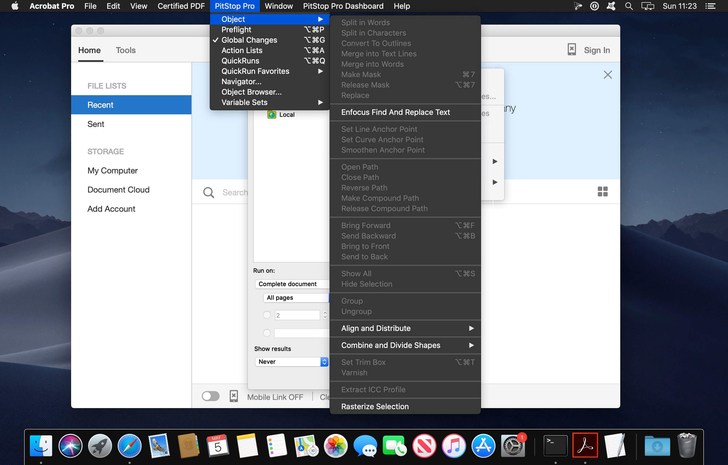The image size is (728, 465).
Task: Select the page number radio button
Action: (267, 315)
